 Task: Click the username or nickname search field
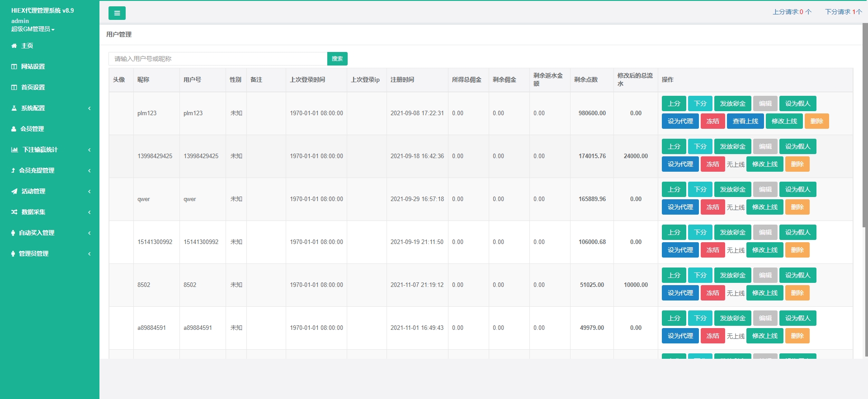(217, 59)
